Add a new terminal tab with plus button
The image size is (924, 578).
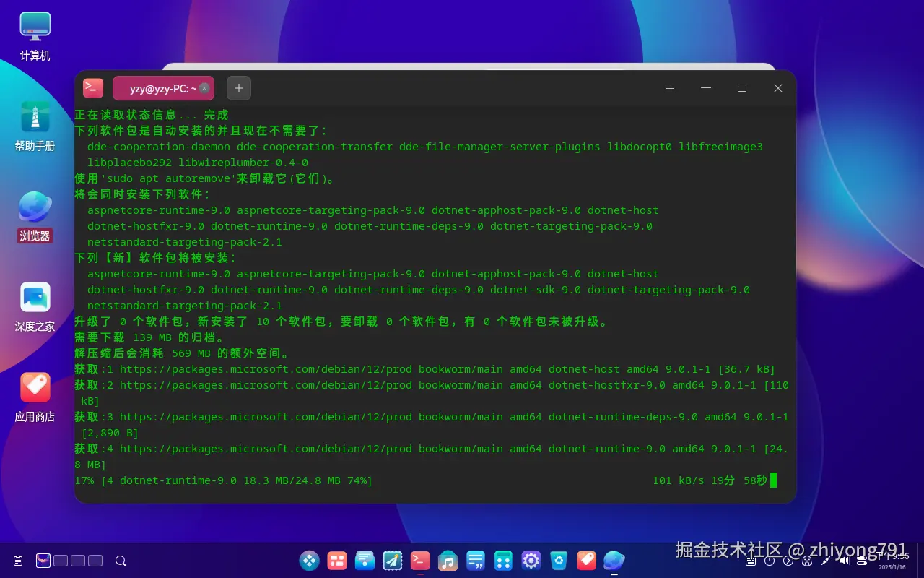point(239,88)
